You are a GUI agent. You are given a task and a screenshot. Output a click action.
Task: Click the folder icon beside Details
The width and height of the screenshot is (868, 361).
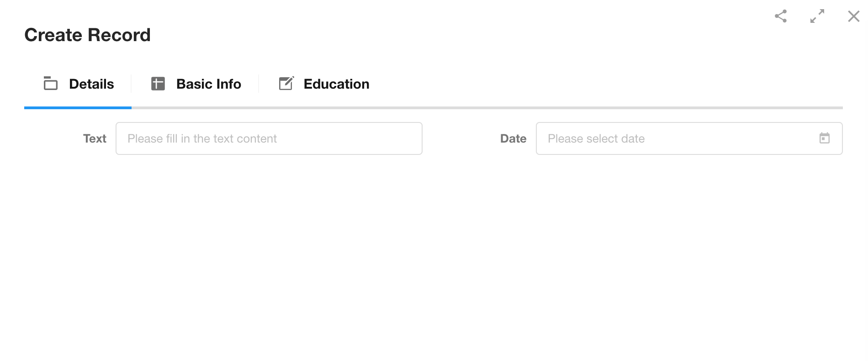coord(51,84)
